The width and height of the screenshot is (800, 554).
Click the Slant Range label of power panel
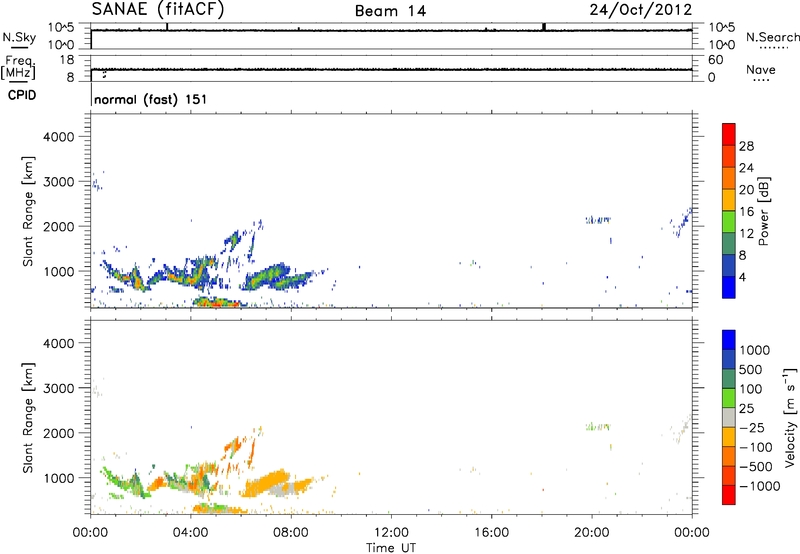[x=28, y=211]
